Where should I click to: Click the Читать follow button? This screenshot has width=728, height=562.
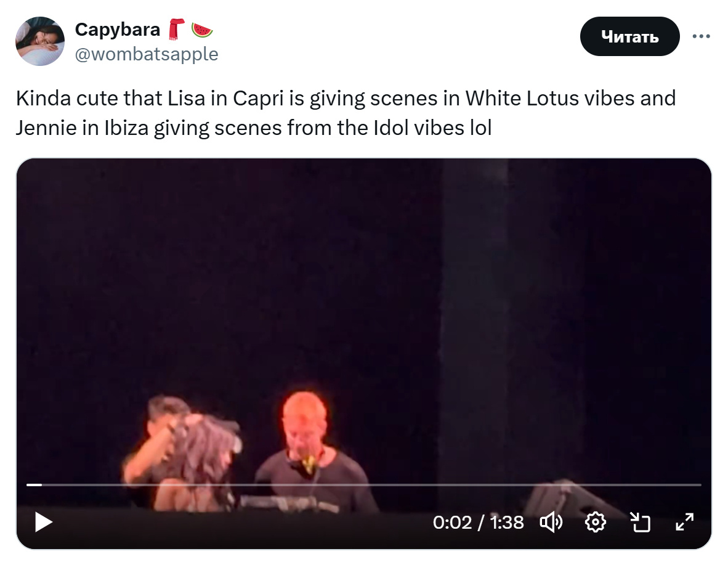point(629,36)
